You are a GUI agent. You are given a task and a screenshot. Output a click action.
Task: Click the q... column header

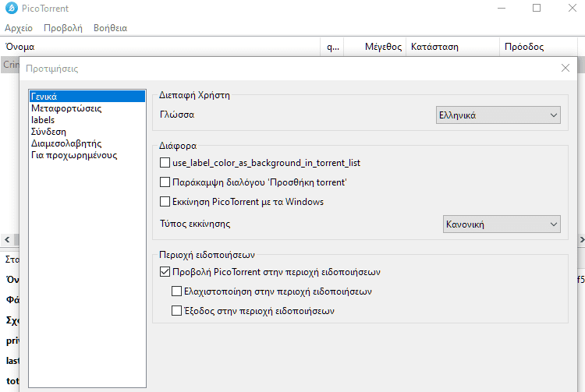click(332, 47)
